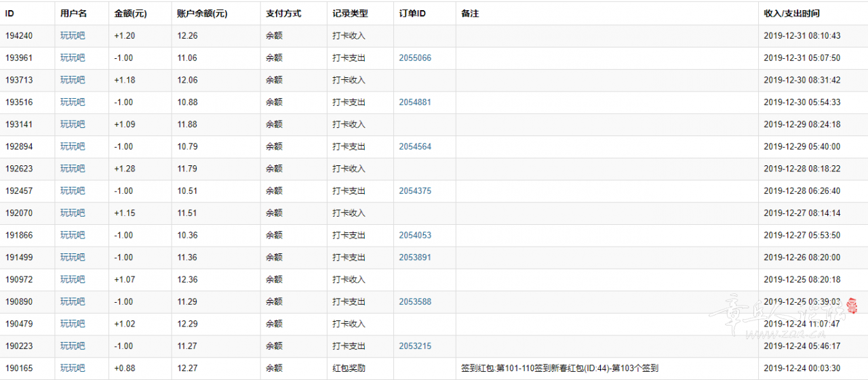Select ID cell 193961

[18, 58]
